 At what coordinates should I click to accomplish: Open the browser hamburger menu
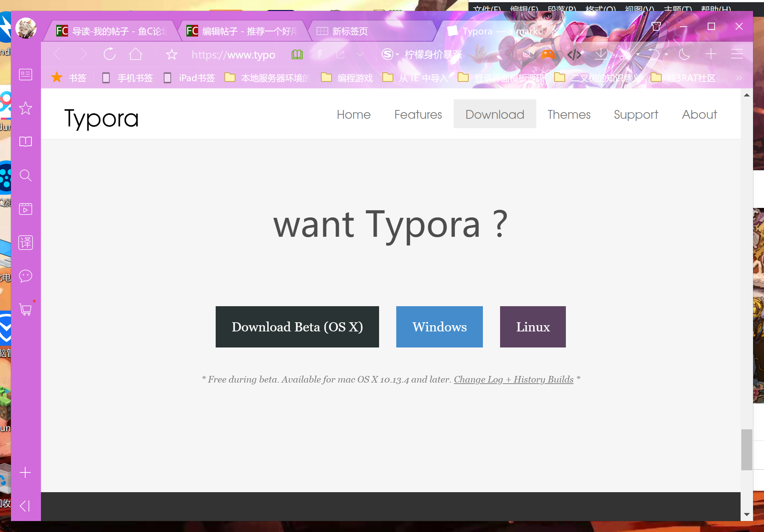737,54
